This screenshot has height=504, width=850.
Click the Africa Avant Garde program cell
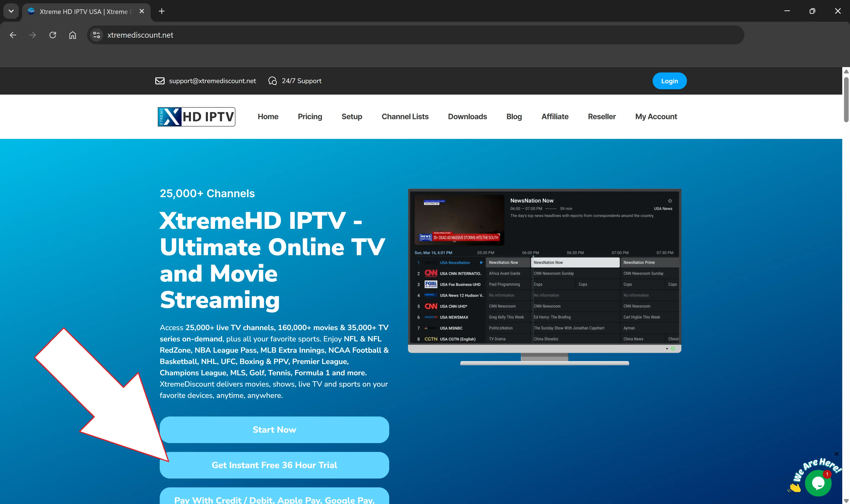point(508,273)
